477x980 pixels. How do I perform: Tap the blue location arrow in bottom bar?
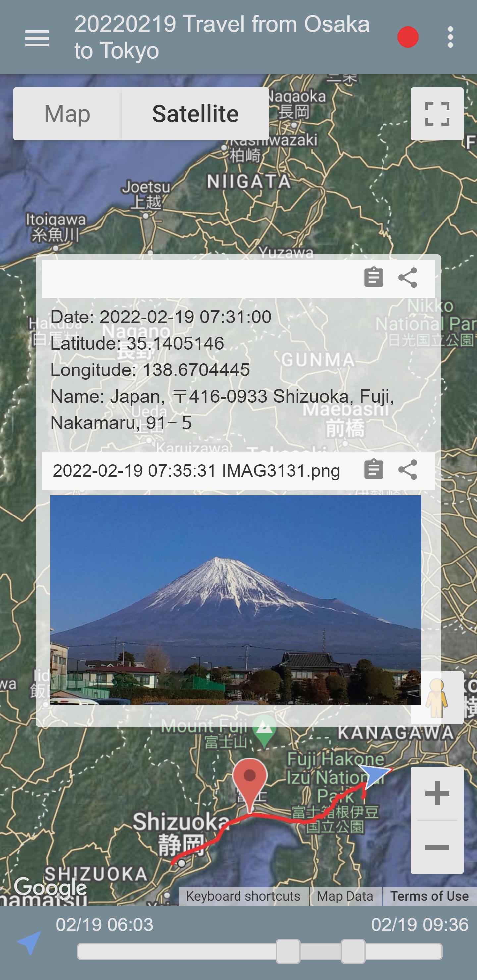[29, 943]
